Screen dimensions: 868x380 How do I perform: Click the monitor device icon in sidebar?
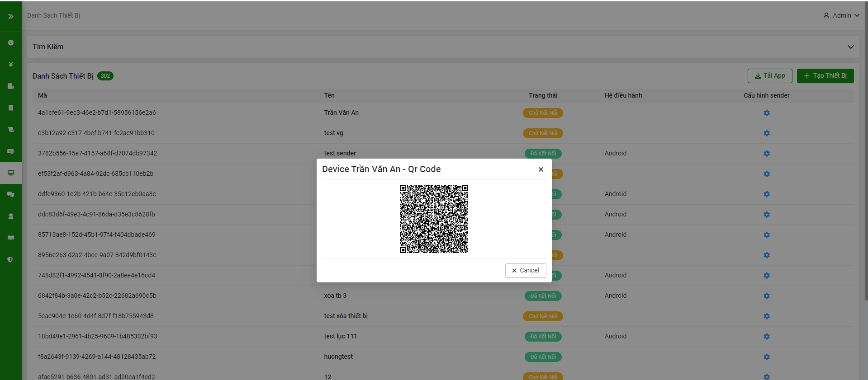click(11, 173)
